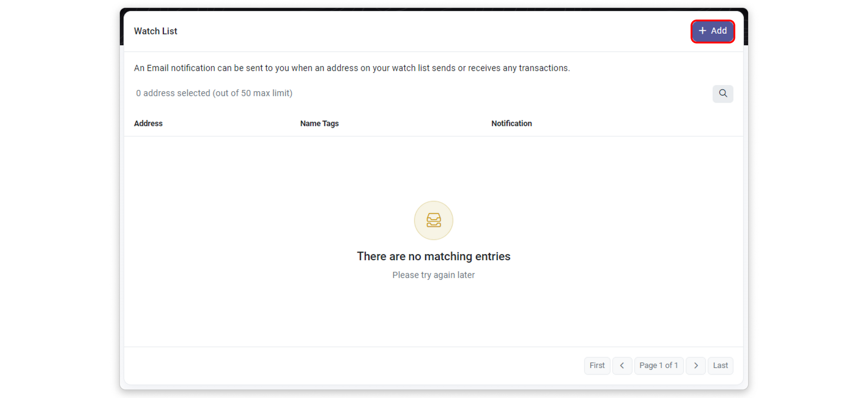Image resolution: width=868 pixels, height=398 pixels.
Task: Jump to the Last page
Action: (x=720, y=365)
